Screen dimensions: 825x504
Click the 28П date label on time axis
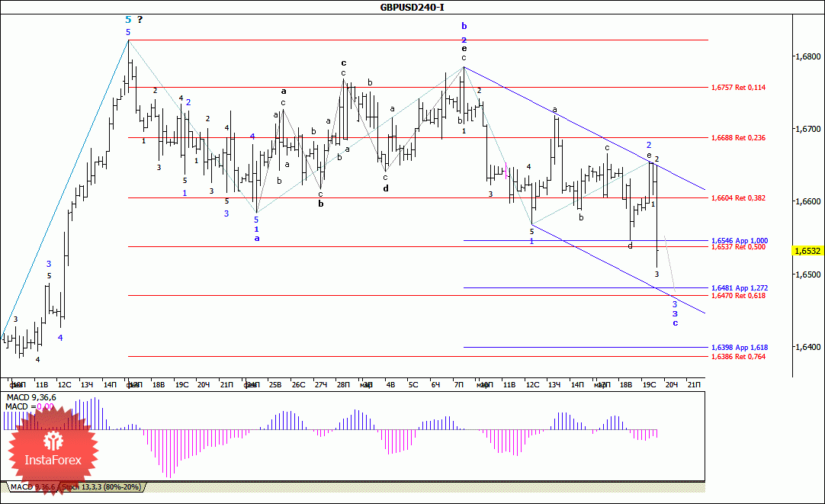tap(344, 385)
